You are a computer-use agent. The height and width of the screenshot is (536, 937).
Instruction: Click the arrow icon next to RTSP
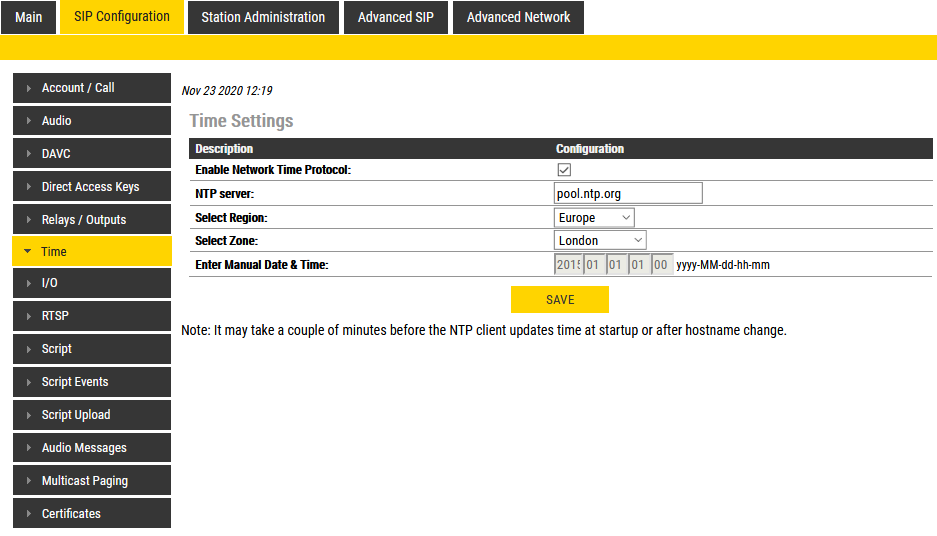[29, 316]
